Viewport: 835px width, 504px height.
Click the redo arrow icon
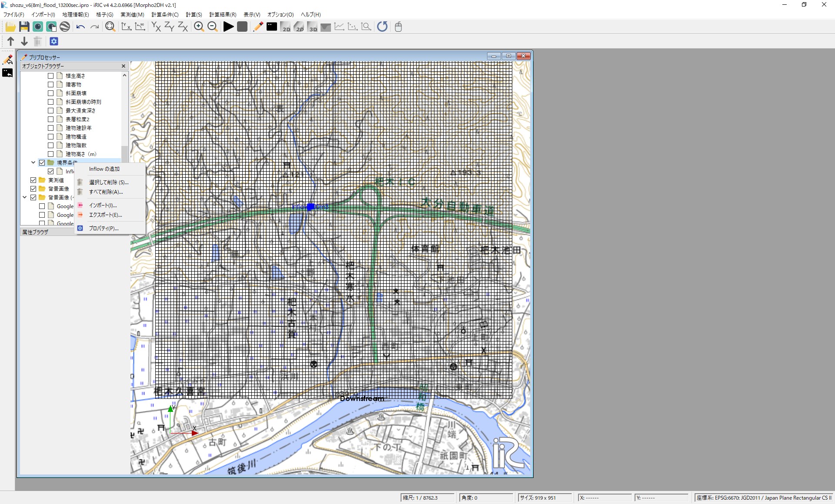coord(94,27)
